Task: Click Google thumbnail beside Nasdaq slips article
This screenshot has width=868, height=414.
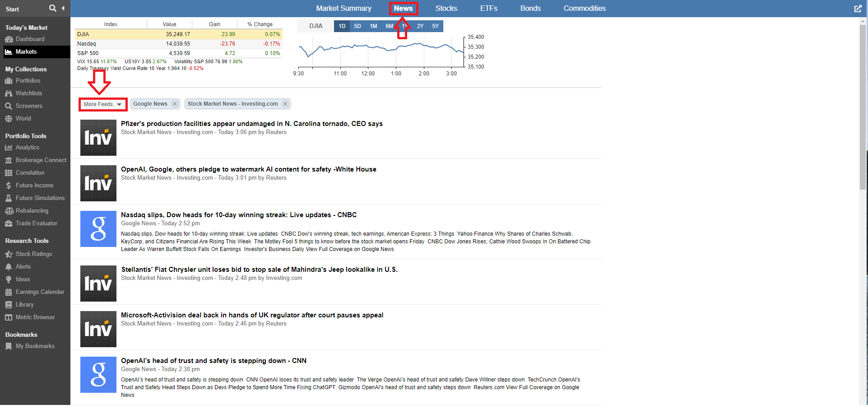Action: tap(98, 229)
